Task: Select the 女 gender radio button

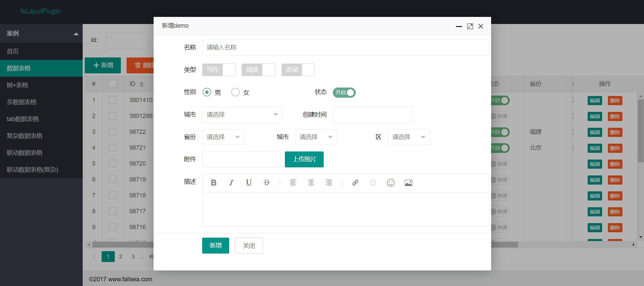Action: [236, 92]
